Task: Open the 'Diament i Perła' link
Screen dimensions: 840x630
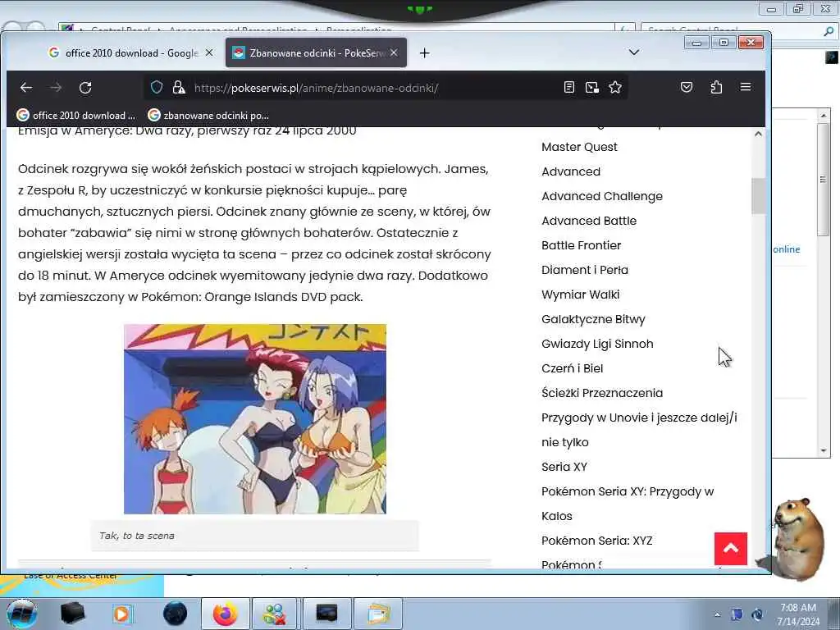Action: 584,270
